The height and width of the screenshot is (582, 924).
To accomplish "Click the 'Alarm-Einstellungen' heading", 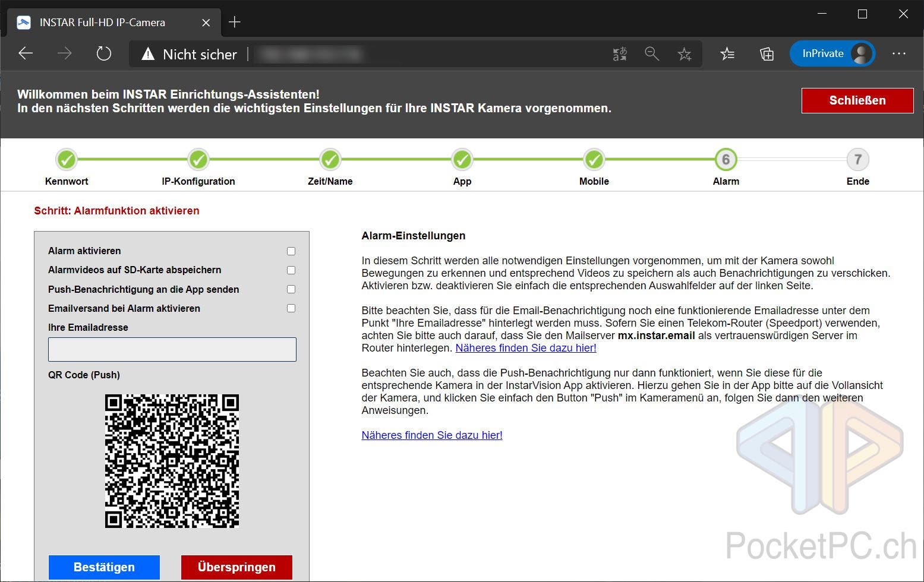I will pos(414,236).
